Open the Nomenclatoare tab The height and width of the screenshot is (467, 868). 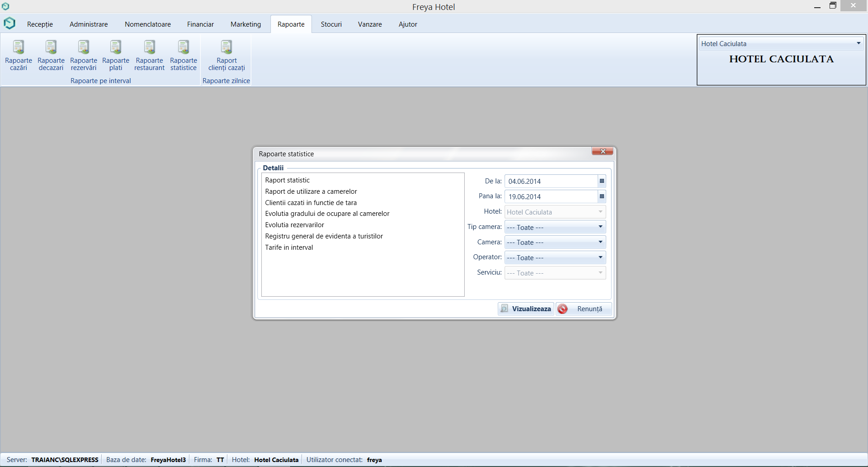(x=148, y=24)
